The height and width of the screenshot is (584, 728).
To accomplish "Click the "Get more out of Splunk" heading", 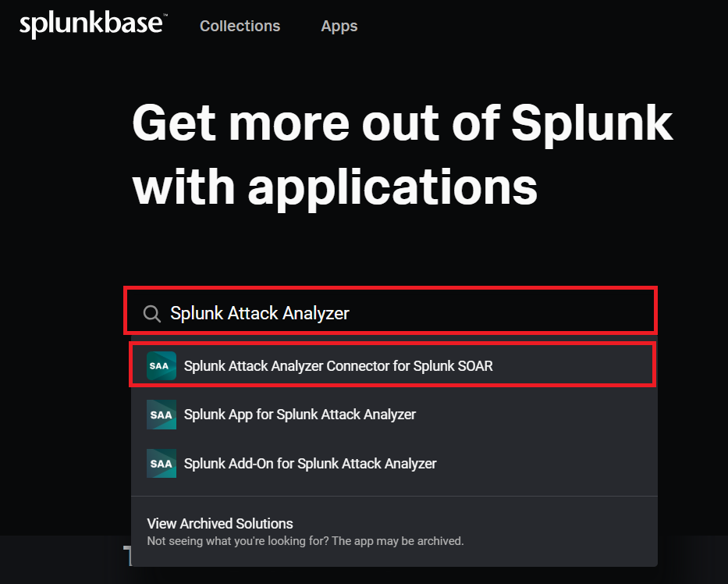I will (402, 123).
